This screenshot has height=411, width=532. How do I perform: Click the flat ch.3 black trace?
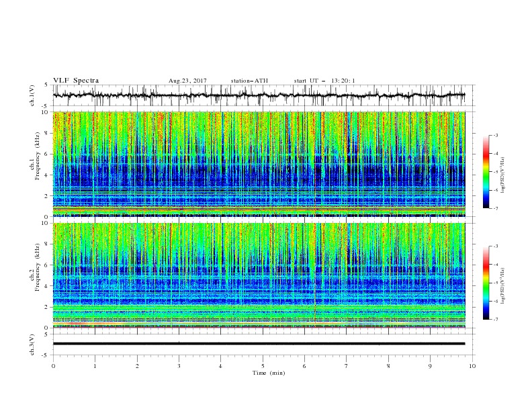(x=259, y=344)
